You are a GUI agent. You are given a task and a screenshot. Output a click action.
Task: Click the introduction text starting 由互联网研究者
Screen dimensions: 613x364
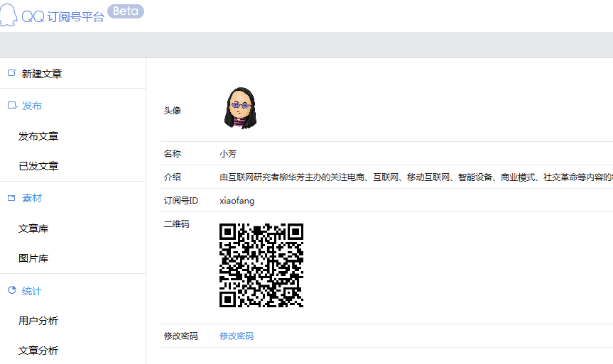tap(416, 177)
